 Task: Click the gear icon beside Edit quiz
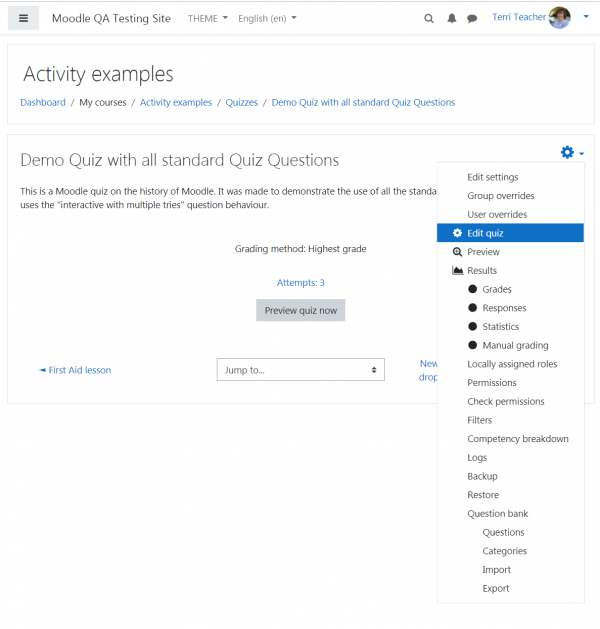click(x=457, y=233)
